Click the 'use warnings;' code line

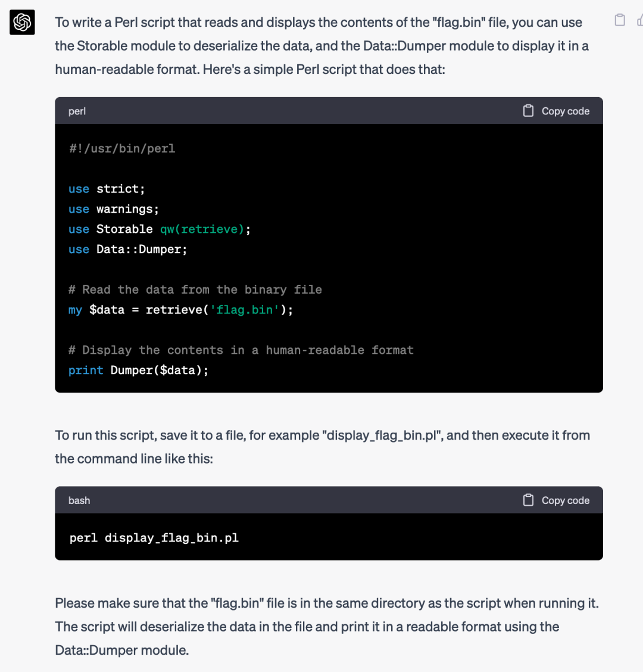coord(114,209)
